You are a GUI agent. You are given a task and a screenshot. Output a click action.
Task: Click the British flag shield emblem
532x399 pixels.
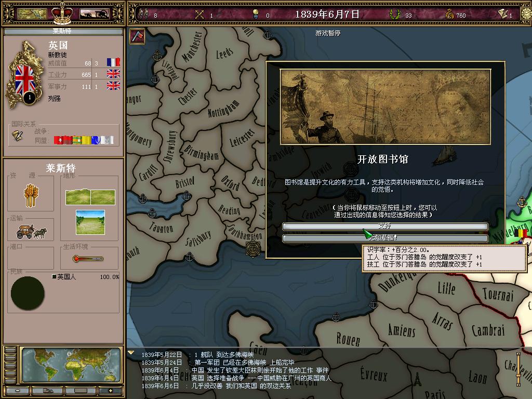pyautogui.click(x=24, y=79)
